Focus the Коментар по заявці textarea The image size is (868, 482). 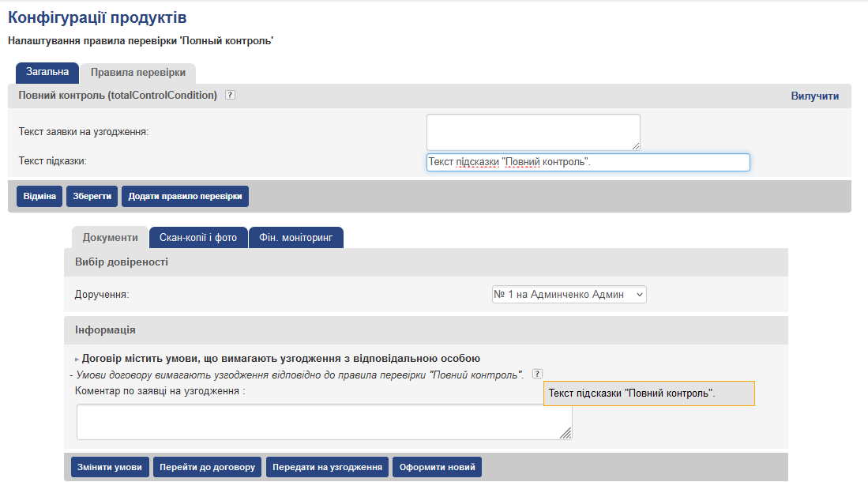pos(324,422)
